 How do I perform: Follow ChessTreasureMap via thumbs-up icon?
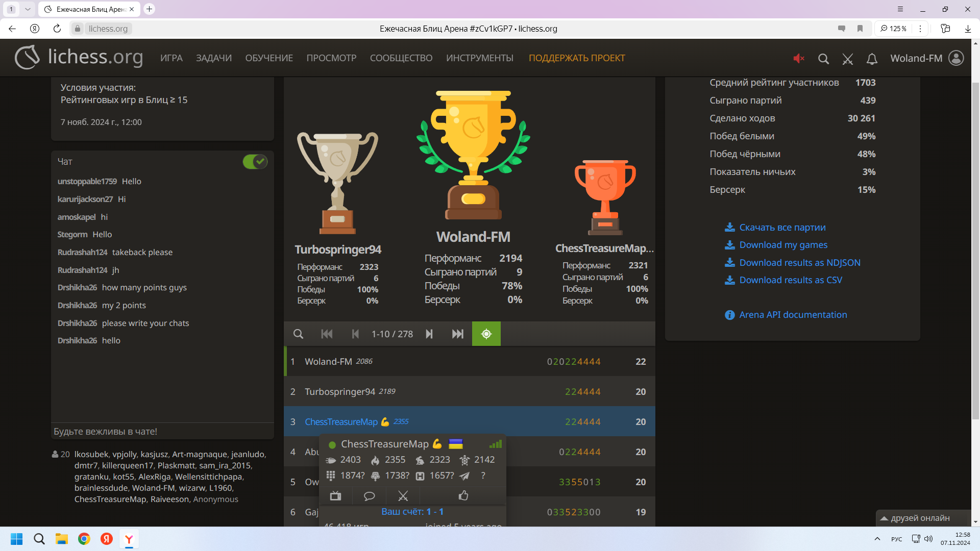click(463, 495)
